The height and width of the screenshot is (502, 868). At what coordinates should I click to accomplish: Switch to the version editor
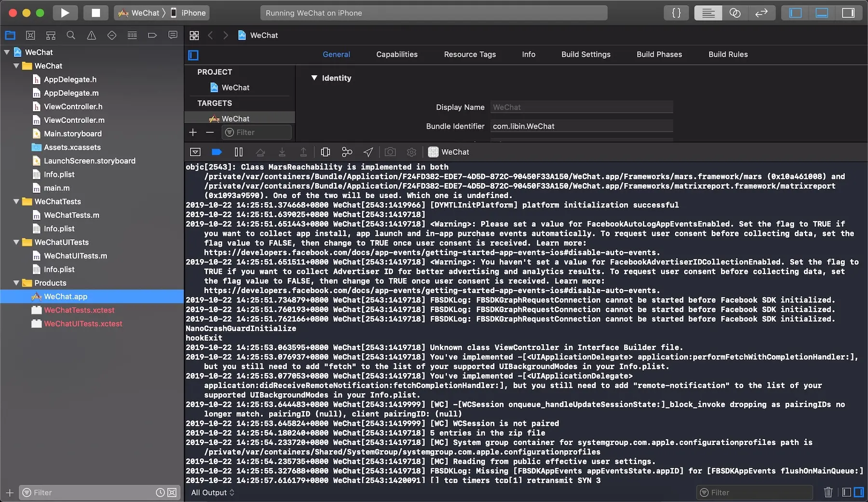pos(761,13)
